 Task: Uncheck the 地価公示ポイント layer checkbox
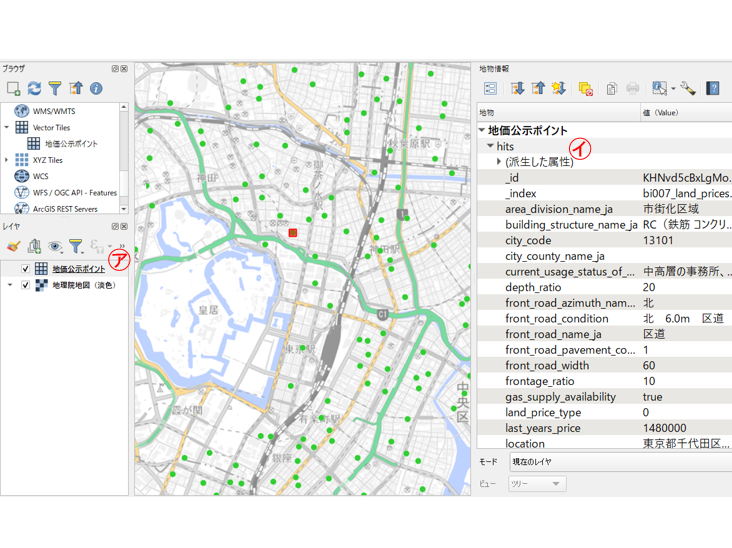[x=26, y=269]
